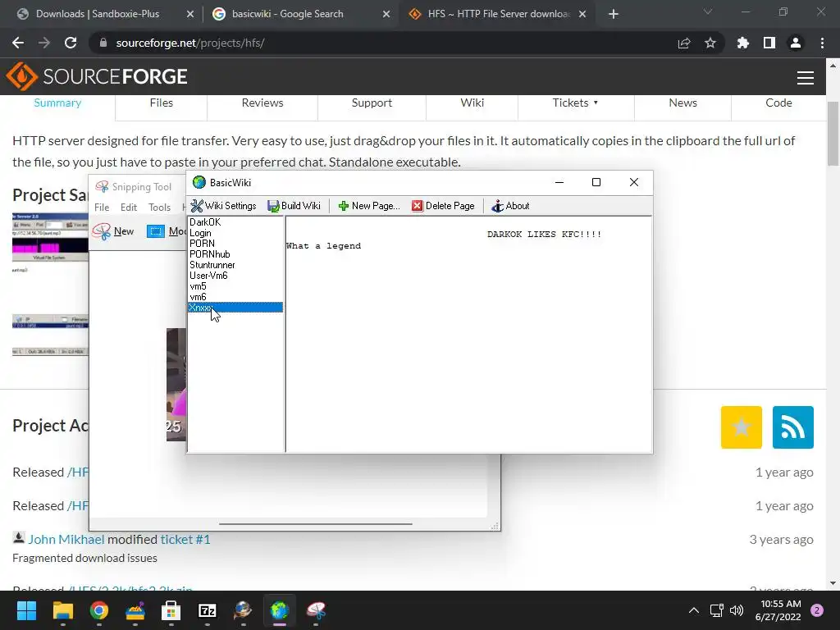Open Wiki Settings in BasicWiki toolbar
This screenshot has height=630, width=840.
point(223,206)
